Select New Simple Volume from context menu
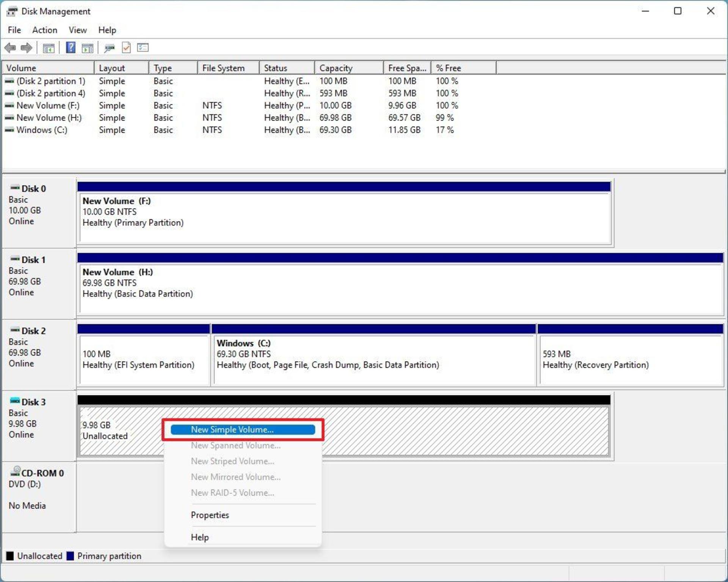 click(x=243, y=429)
